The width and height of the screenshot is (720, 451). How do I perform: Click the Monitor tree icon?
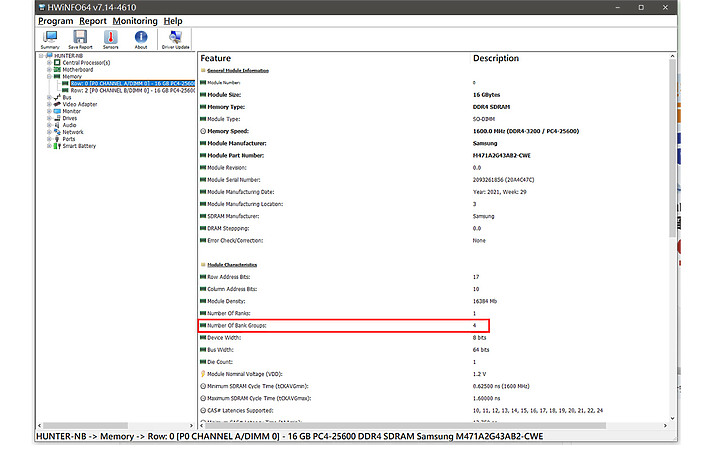click(57, 111)
